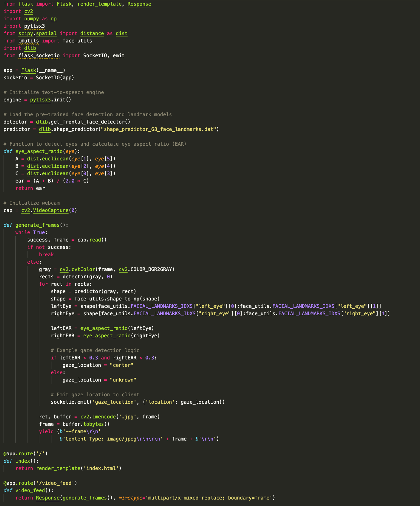This screenshot has width=420, height=506.
Task: Click 'flask_socketio' module name
Action: click(x=39, y=56)
